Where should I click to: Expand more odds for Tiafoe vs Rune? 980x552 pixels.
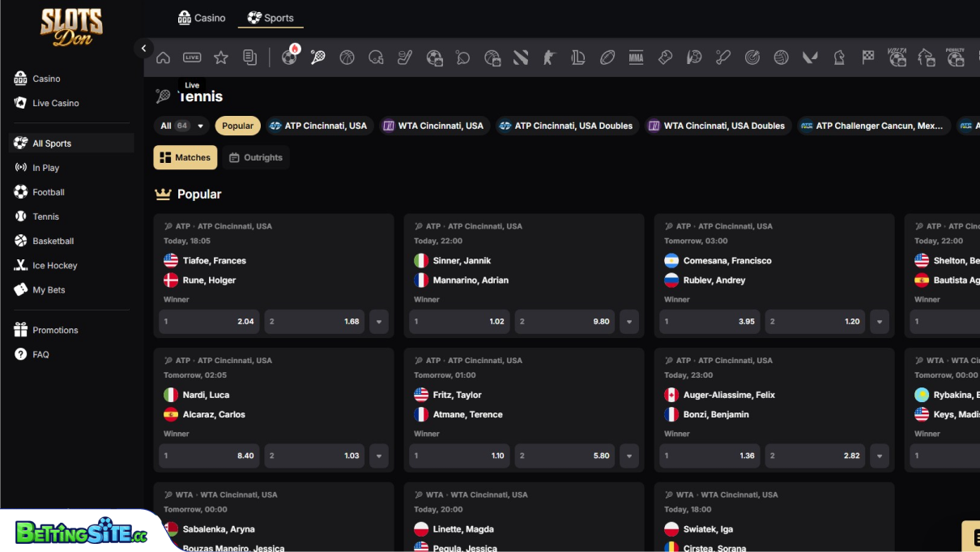[x=378, y=322]
